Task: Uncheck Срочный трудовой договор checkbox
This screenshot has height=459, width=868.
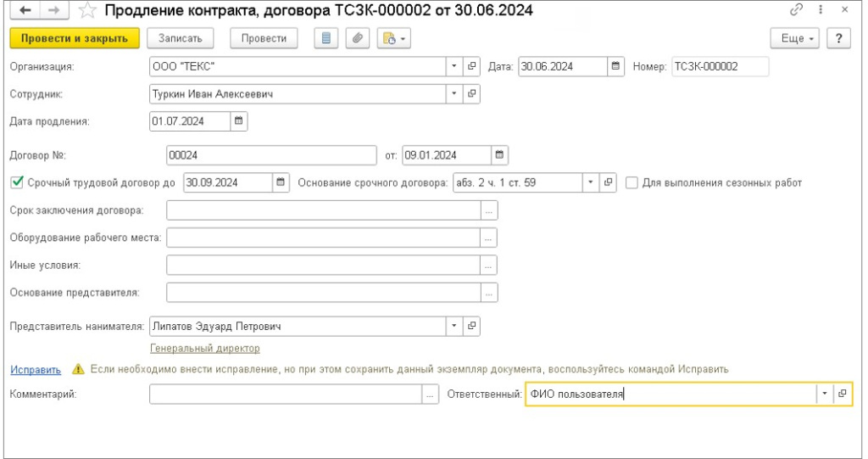Action: pos(16,182)
